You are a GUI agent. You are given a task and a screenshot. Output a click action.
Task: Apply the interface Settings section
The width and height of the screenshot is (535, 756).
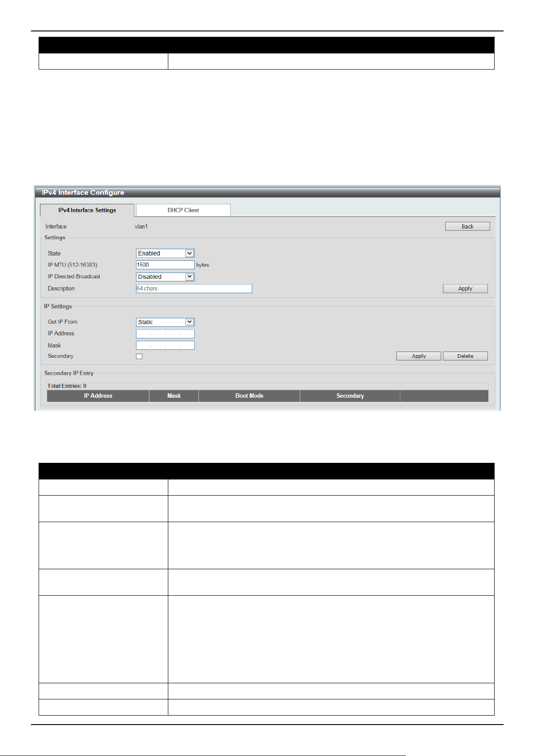click(x=465, y=289)
